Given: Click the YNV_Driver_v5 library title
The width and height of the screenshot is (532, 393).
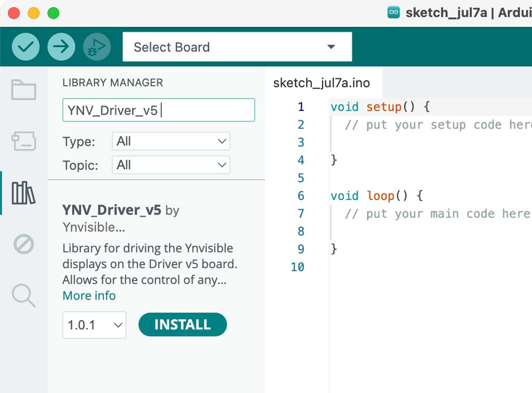Looking at the screenshot, I should [x=112, y=210].
